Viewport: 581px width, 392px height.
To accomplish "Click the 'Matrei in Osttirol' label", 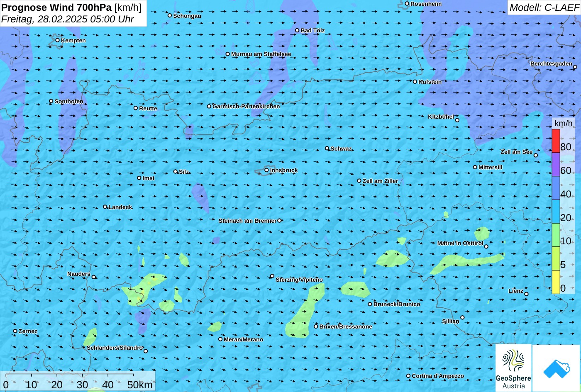I will coord(460,243).
